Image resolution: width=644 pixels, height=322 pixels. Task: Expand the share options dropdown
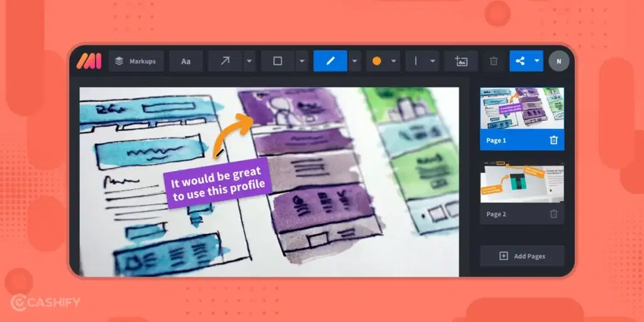click(537, 61)
